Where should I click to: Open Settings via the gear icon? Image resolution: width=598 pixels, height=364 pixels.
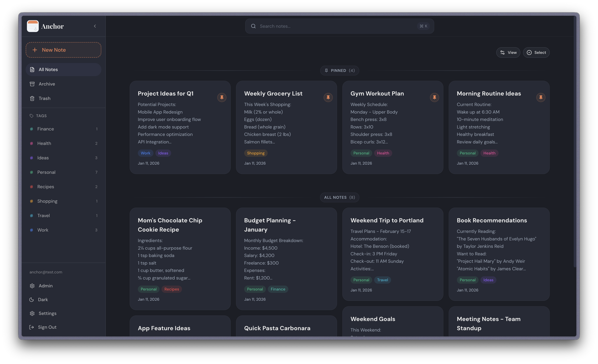(x=32, y=313)
